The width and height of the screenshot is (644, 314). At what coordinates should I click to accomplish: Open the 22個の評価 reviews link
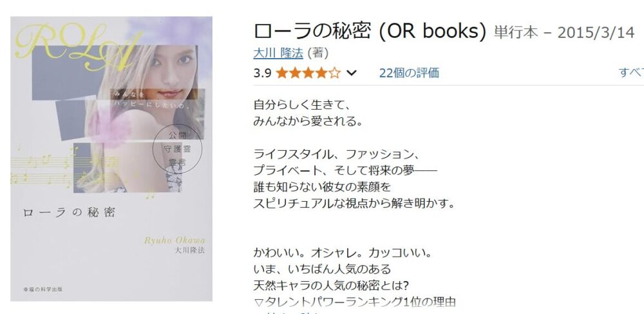(x=409, y=73)
